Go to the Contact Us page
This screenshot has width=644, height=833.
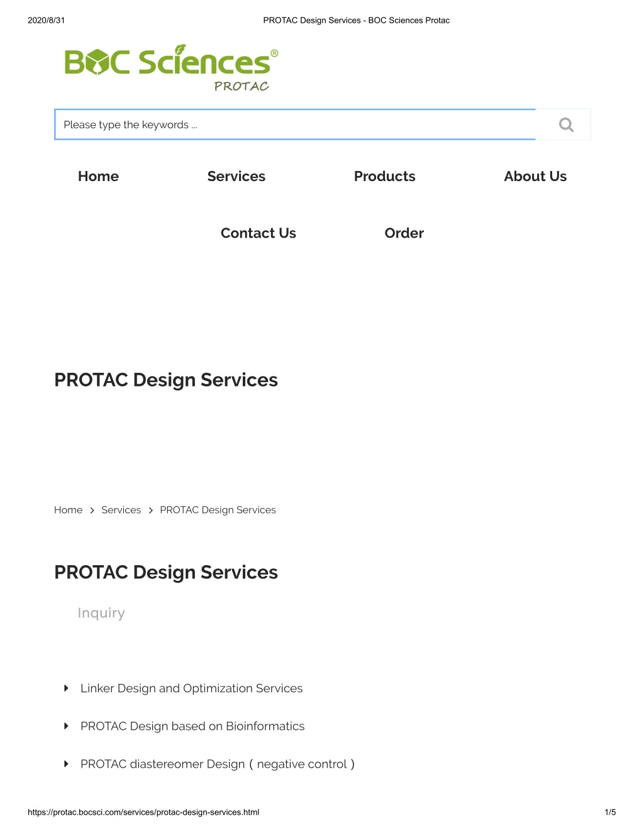[x=258, y=233]
